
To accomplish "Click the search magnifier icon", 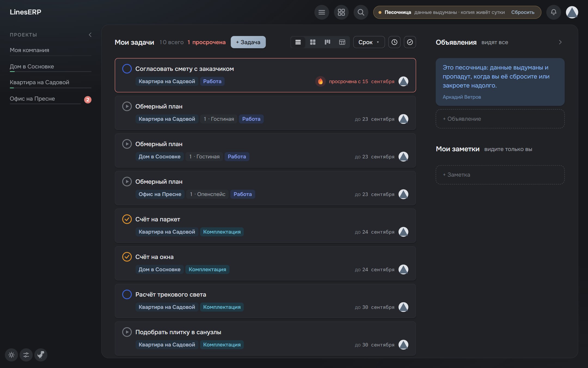I will (361, 12).
